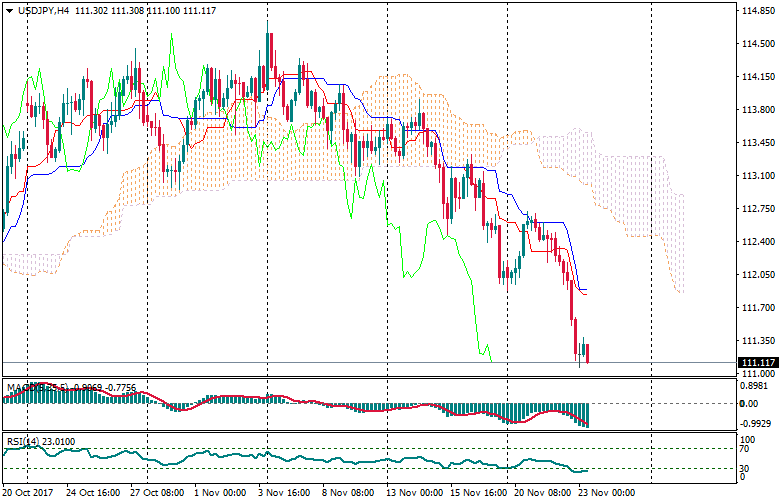
Task: Click the 114.850 price axis label
Action: click(755, 11)
